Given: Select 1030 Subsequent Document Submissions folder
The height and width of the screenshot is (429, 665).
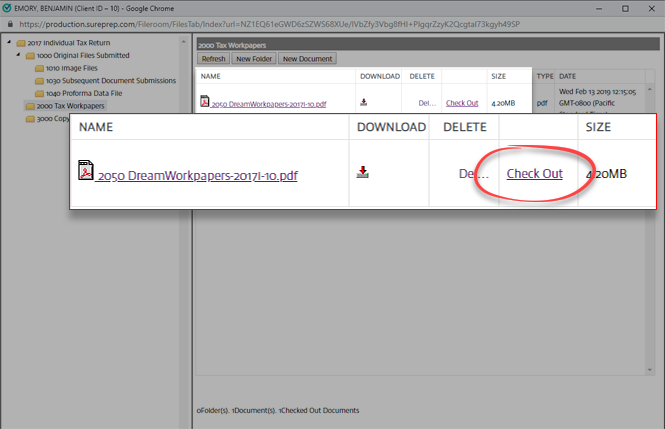Looking at the screenshot, I should [110, 81].
